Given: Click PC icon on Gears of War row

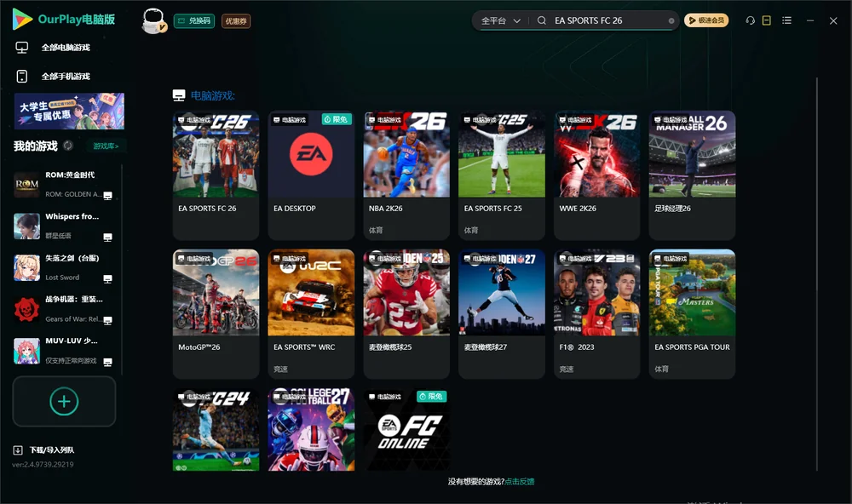Looking at the screenshot, I should [107, 320].
